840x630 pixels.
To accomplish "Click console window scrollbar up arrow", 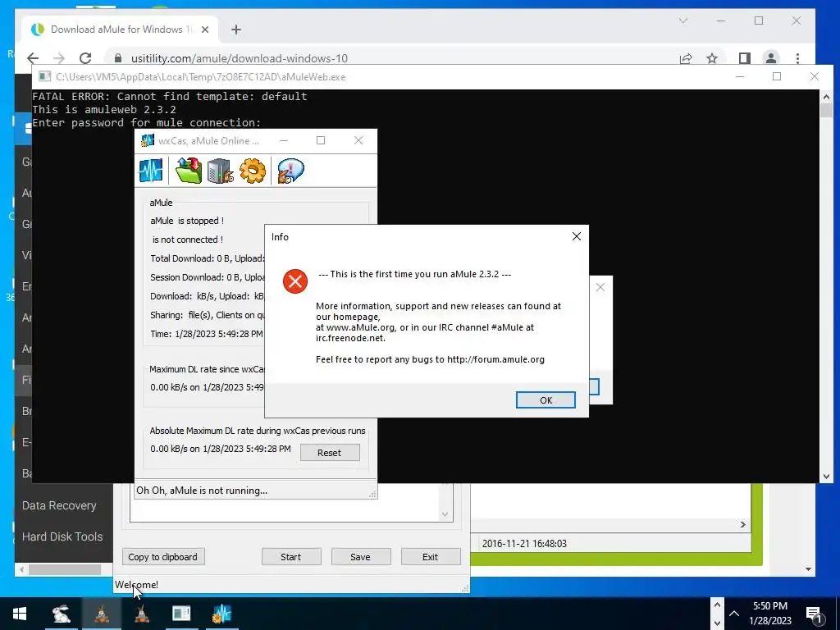I will 826,97.
